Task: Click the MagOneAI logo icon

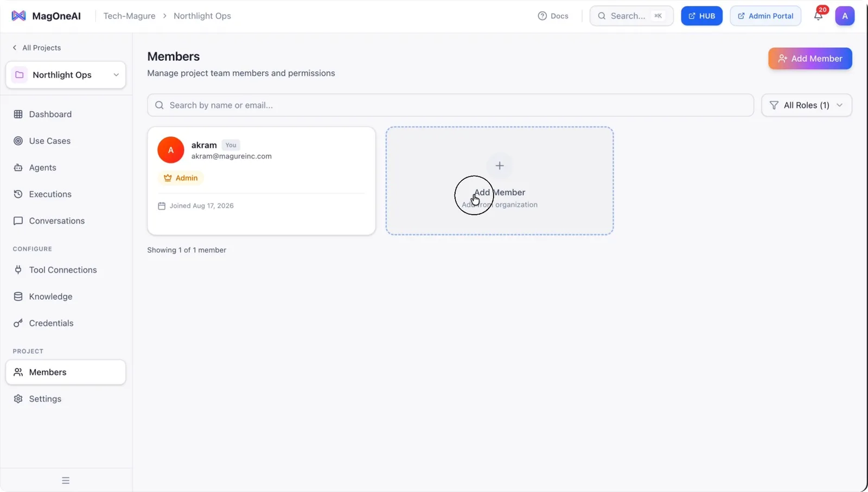Action: (x=18, y=16)
